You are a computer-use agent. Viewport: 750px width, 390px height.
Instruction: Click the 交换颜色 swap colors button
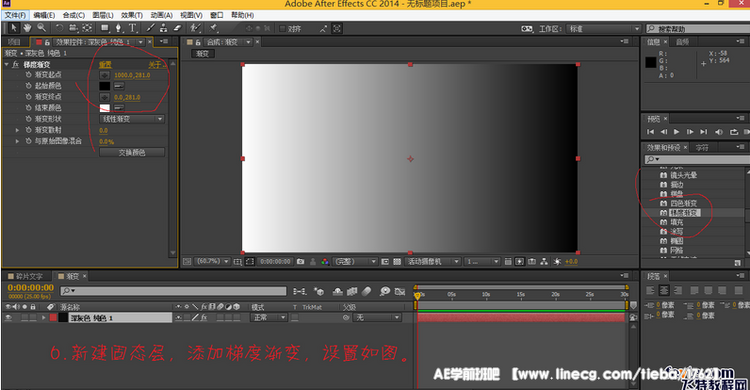coord(132,153)
